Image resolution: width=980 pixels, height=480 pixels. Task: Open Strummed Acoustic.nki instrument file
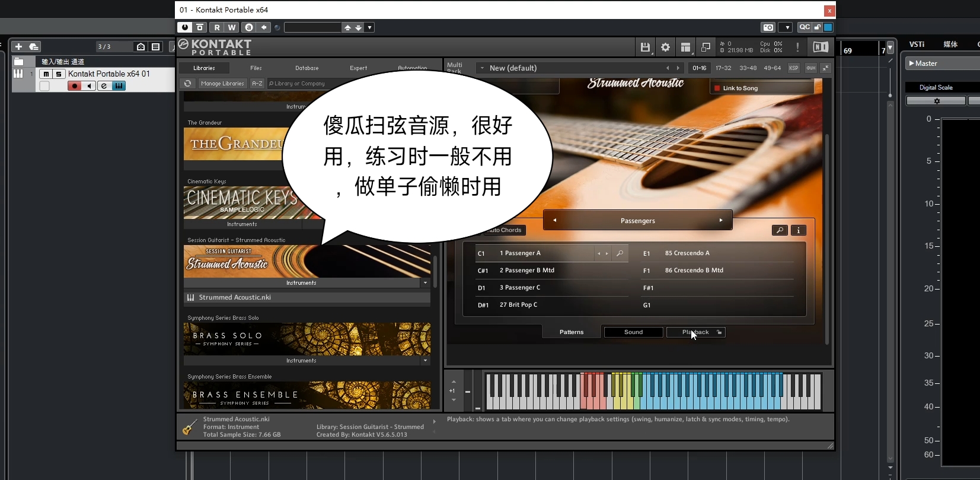(x=307, y=298)
